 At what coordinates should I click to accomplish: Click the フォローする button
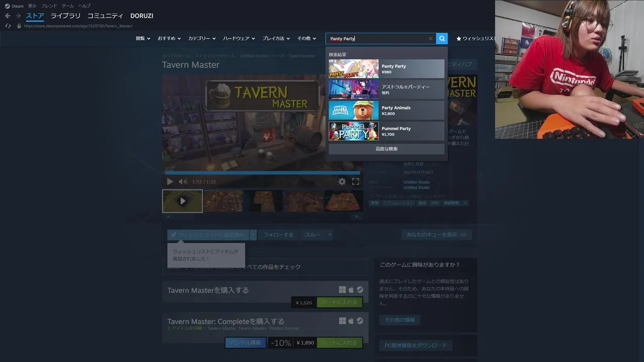[278, 235]
